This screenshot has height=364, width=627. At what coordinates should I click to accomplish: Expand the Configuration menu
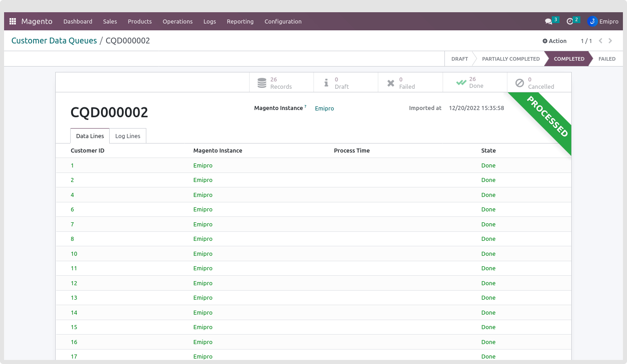click(283, 21)
